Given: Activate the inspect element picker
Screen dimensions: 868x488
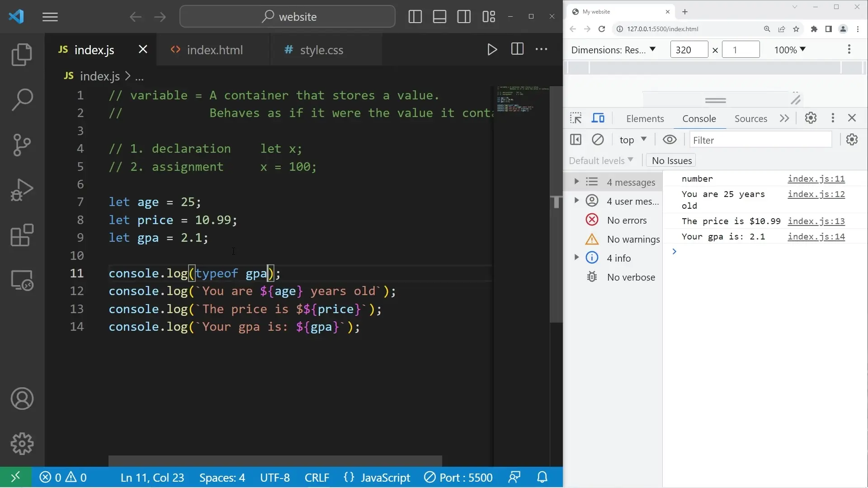Looking at the screenshot, I should coord(576,118).
